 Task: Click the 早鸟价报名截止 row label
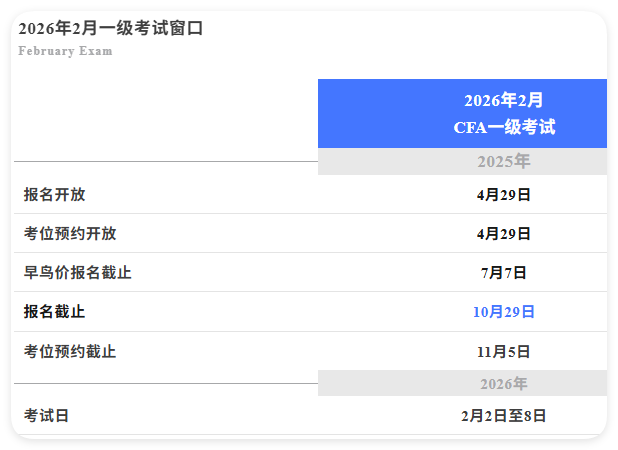coord(78,273)
